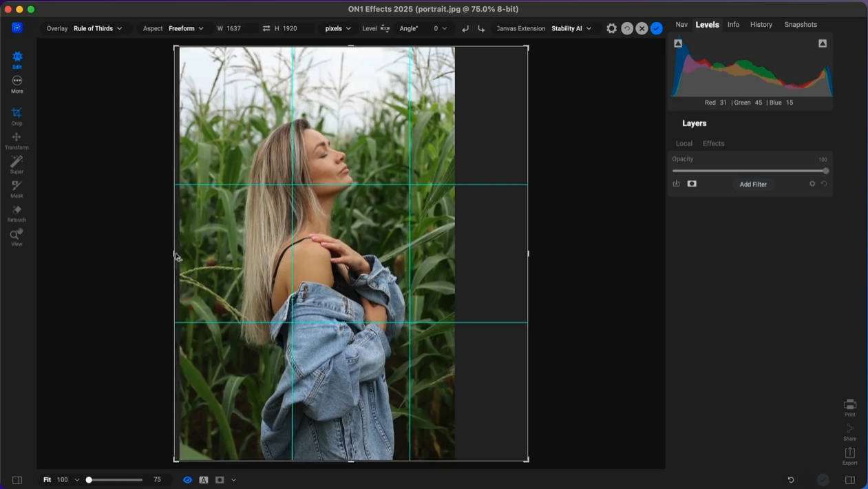Viewport: 868px width, 489px height.
Task: Switch to the Snapshots tab
Action: click(x=801, y=24)
